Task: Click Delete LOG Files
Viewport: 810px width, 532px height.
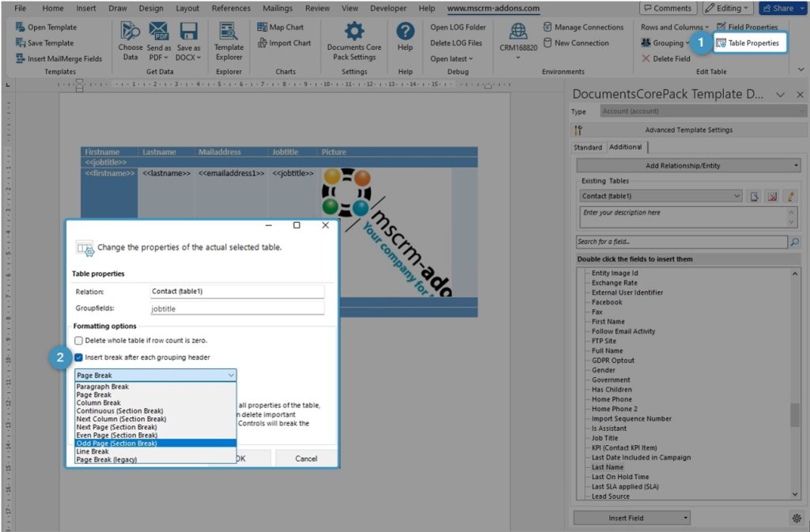Action: click(456, 43)
